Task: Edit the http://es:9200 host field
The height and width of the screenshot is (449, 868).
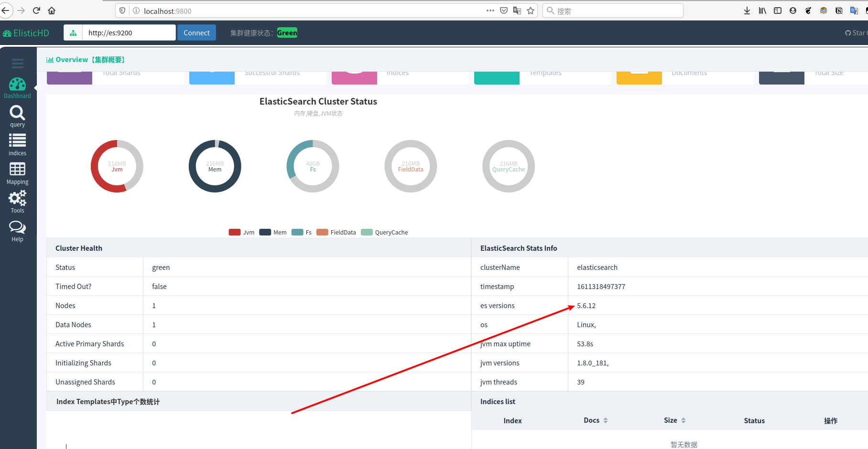Action: point(129,33)
